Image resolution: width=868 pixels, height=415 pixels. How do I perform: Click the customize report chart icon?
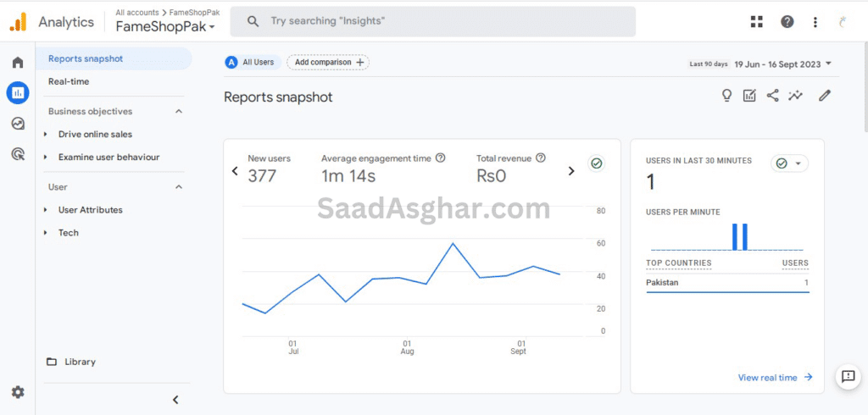[749, 95]
